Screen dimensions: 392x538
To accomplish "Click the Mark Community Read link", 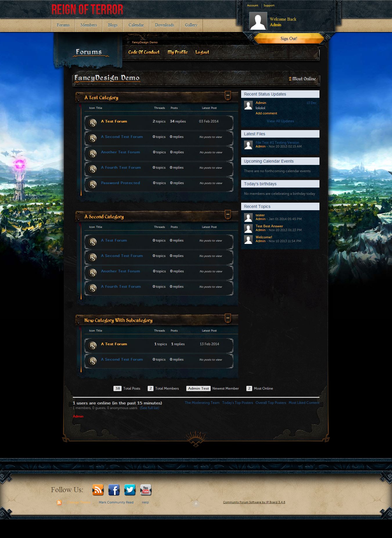I will [x=116, y=502].
